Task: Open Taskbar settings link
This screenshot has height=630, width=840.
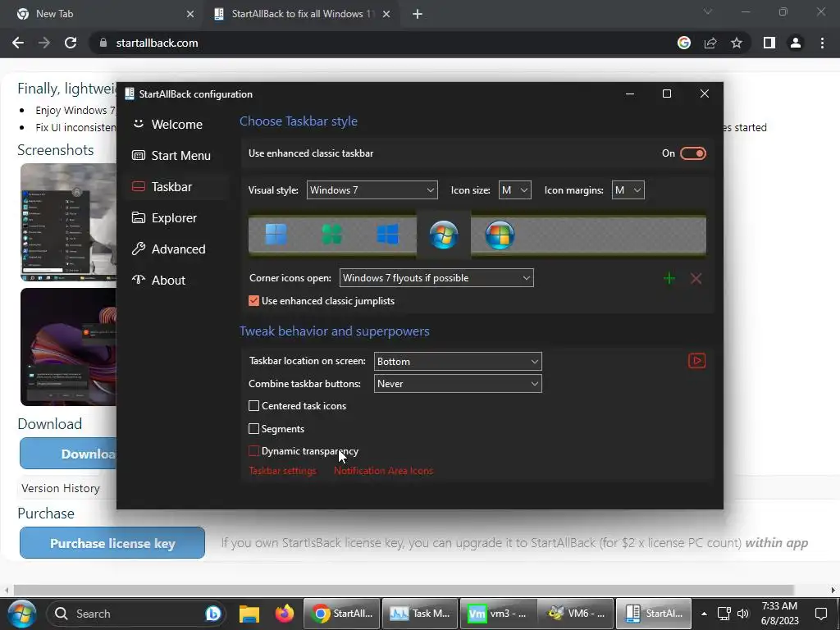Action: tap(282, 471)
